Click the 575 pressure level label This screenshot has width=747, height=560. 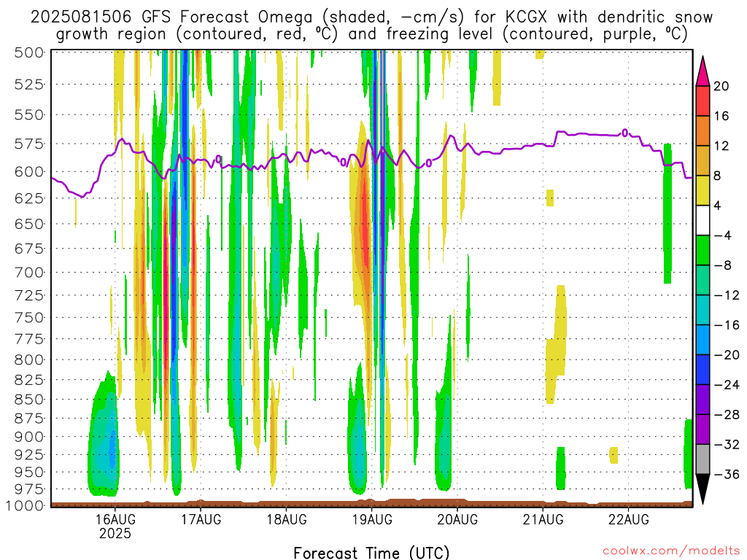29,144
